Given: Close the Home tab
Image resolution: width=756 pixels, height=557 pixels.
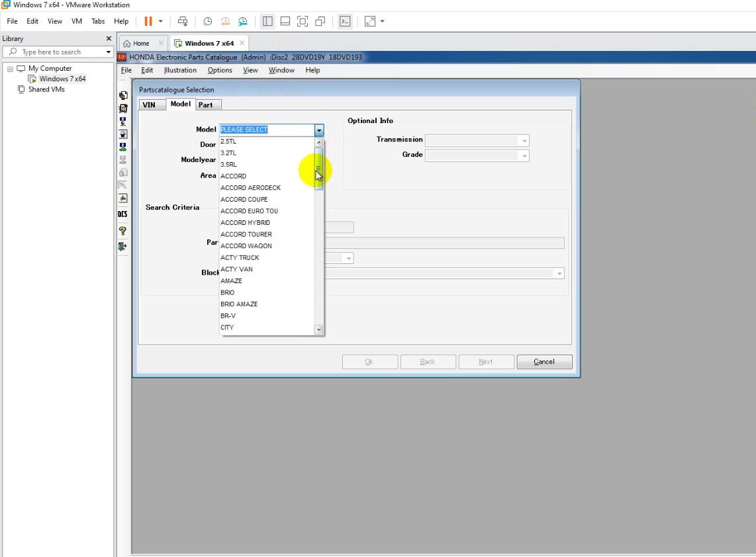Looking at the screenshot, I should point(161,43).
